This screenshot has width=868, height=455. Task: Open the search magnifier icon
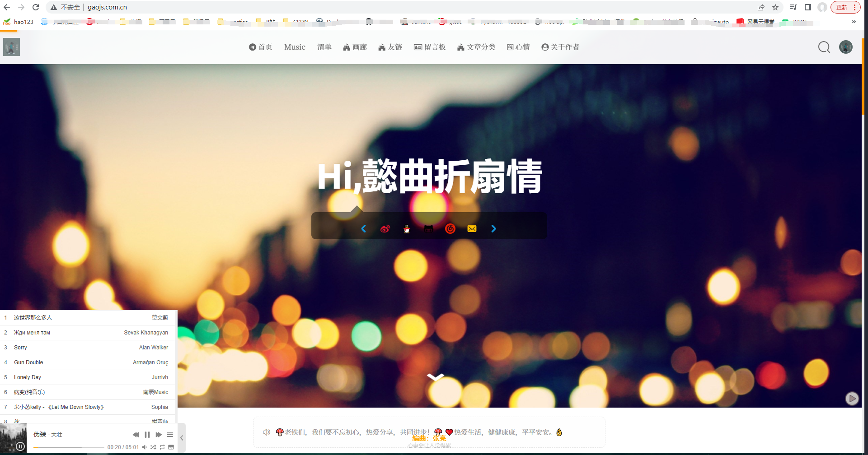824,47
